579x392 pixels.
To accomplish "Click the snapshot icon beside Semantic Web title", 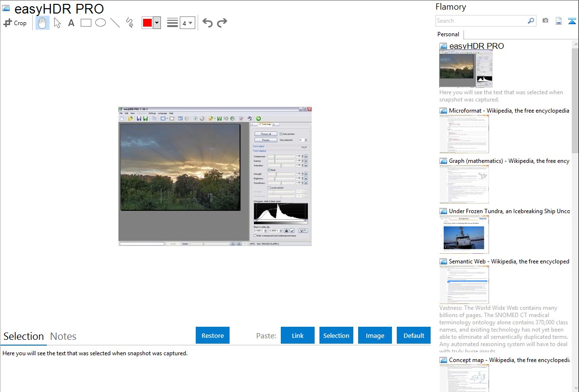I will click(443, 261).
